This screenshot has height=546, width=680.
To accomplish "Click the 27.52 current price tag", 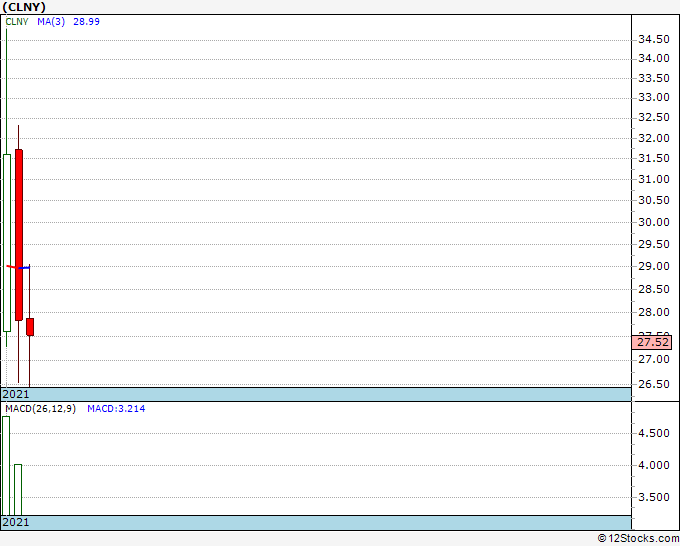I will (x=652, y=342).
